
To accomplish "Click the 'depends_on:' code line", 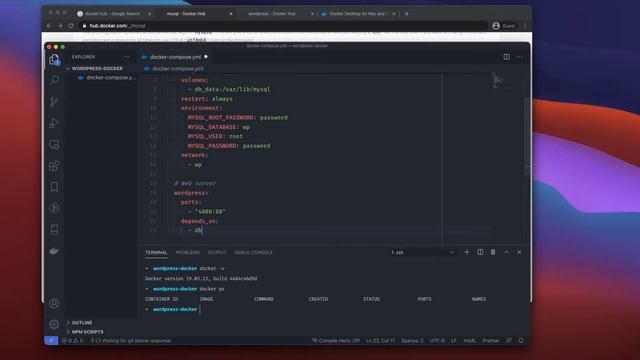I will point(200,221).
